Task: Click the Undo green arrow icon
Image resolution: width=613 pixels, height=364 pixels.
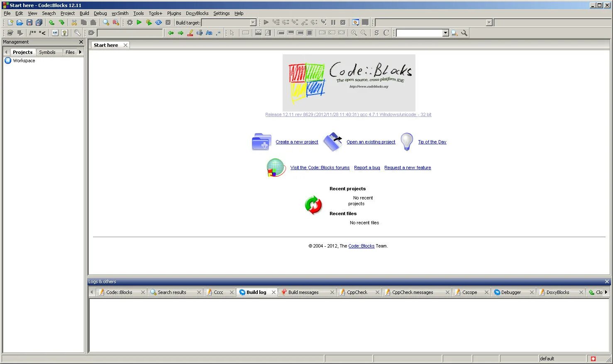Action: (x=51, y=22)
